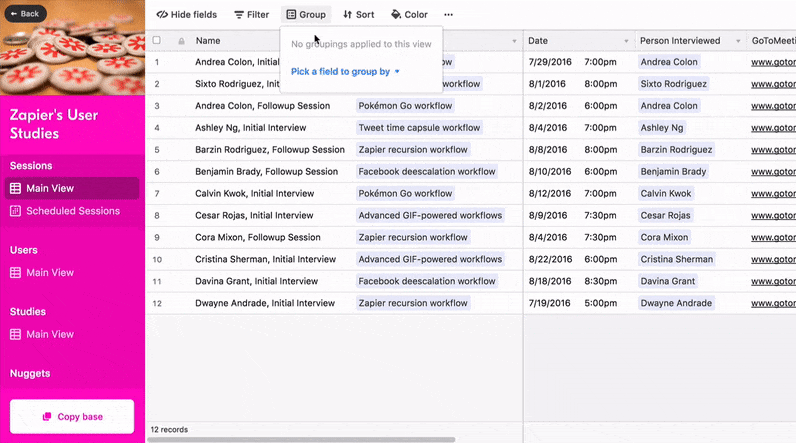Click grid icon beside Sessions Main View
Image resolution: width=796 pixels, height=443 pixels.
[15, 188]
